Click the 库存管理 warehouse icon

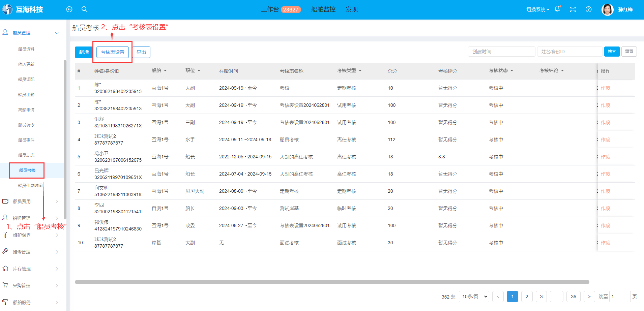pos(5,269)
